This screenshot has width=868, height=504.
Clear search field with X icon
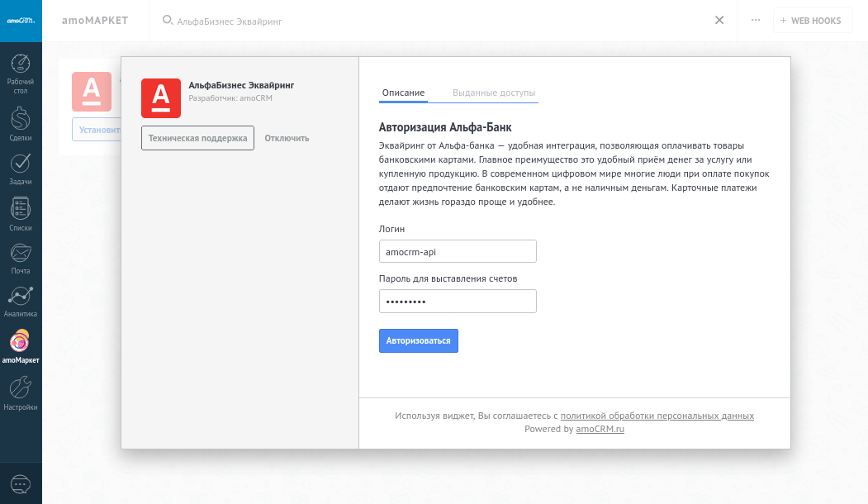tap(719, 21)
